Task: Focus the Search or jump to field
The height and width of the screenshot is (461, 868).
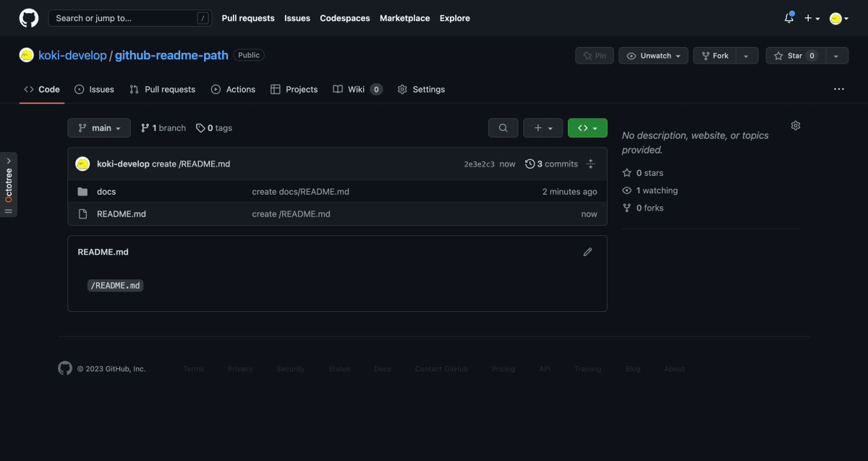Action: tap(129, 18)
